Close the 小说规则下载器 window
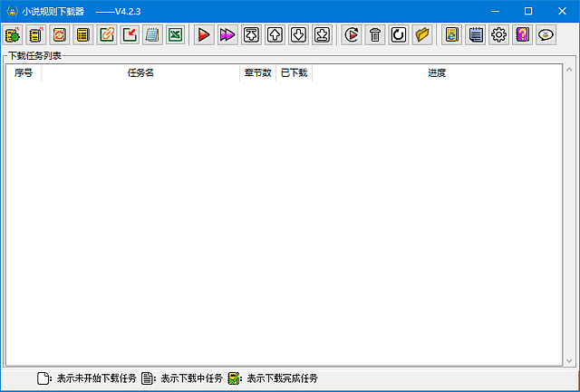The width and height of the screenshot is (580, 392). tap(562, 12)
